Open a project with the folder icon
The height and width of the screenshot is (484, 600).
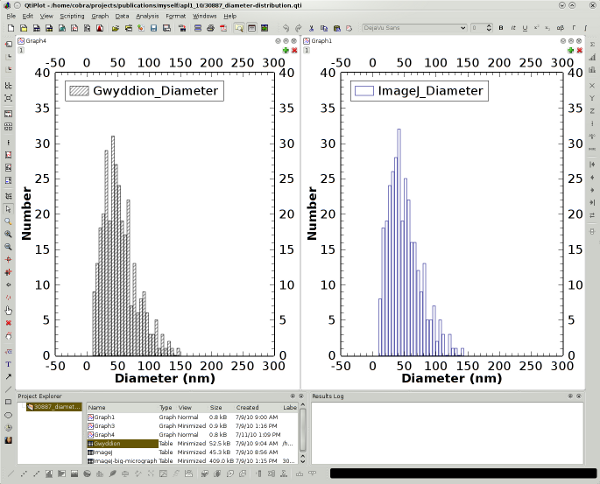tap(115, 28)
